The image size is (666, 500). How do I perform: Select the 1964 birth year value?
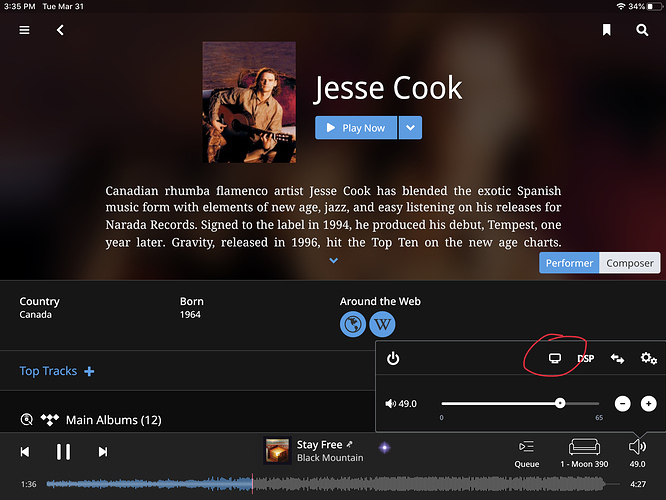coord(190,315)
